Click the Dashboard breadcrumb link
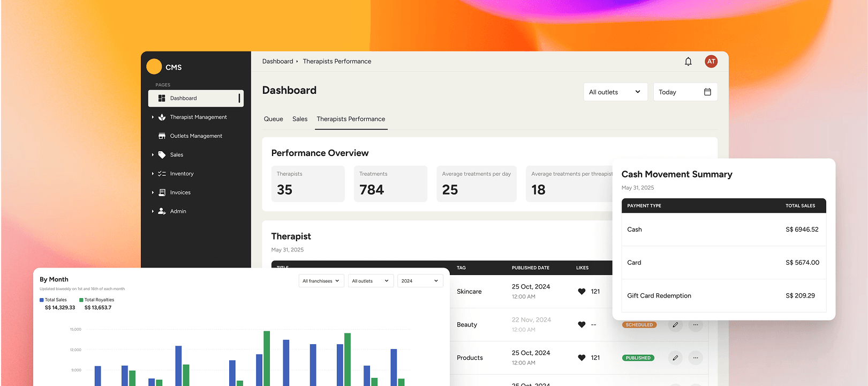This screenshot has width=868, height=386. coord(277,62)
